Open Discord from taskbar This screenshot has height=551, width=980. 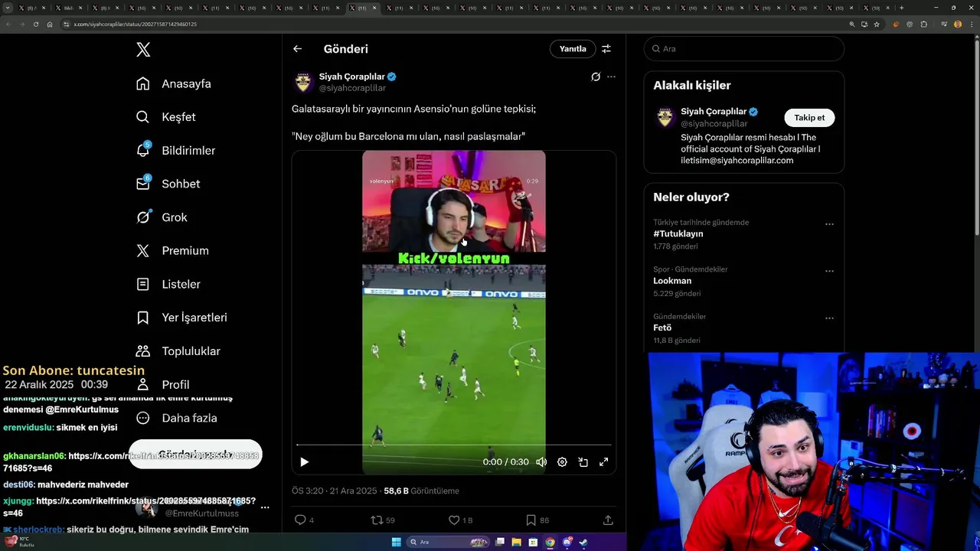(x=567, y=543)
